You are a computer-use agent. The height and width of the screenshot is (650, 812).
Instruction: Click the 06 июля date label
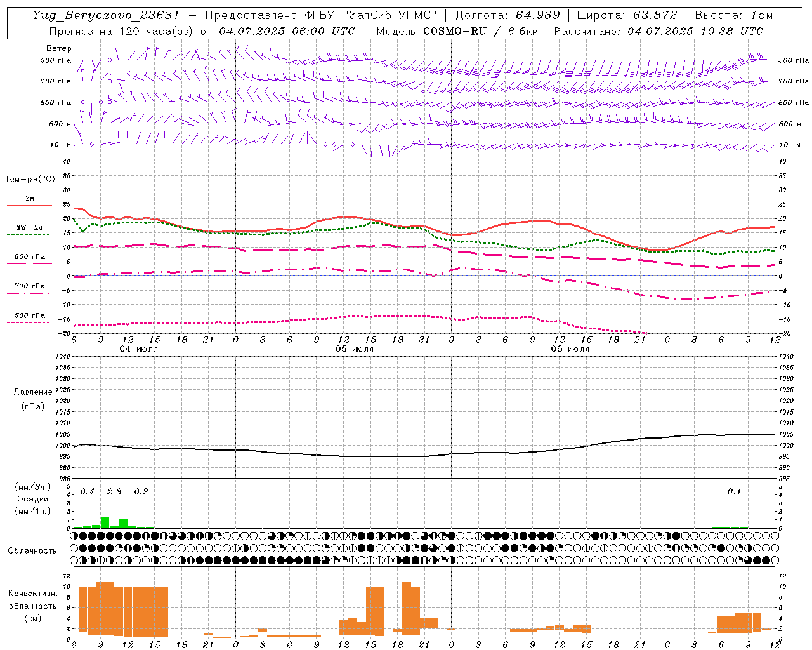570,349
